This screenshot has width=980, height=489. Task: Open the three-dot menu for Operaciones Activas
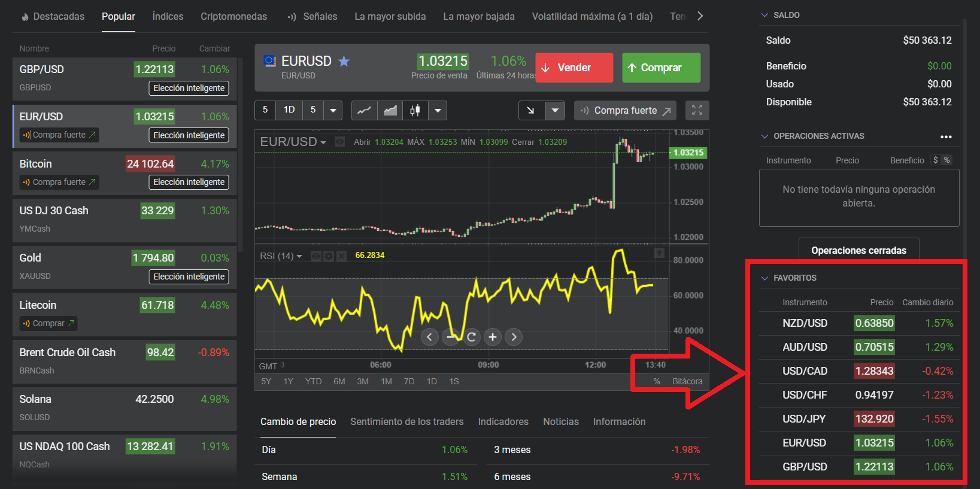[x=946, y=136]
